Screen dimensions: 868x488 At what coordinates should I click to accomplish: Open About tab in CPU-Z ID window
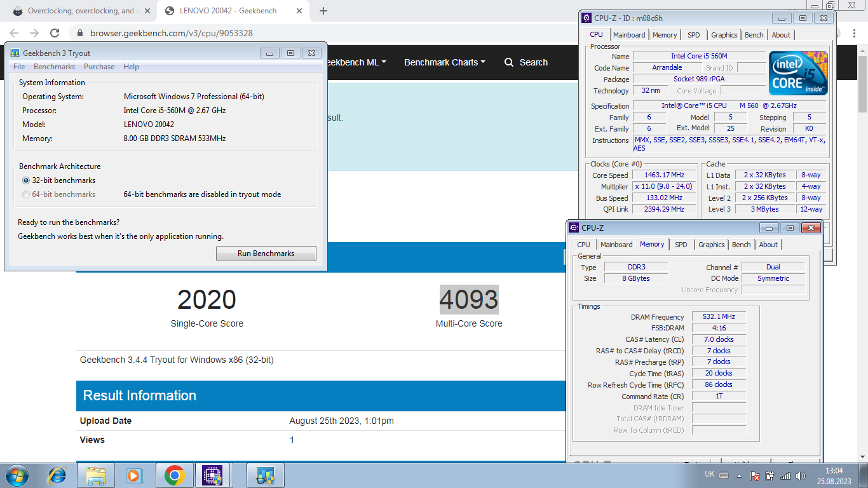(x=781, y=35)
